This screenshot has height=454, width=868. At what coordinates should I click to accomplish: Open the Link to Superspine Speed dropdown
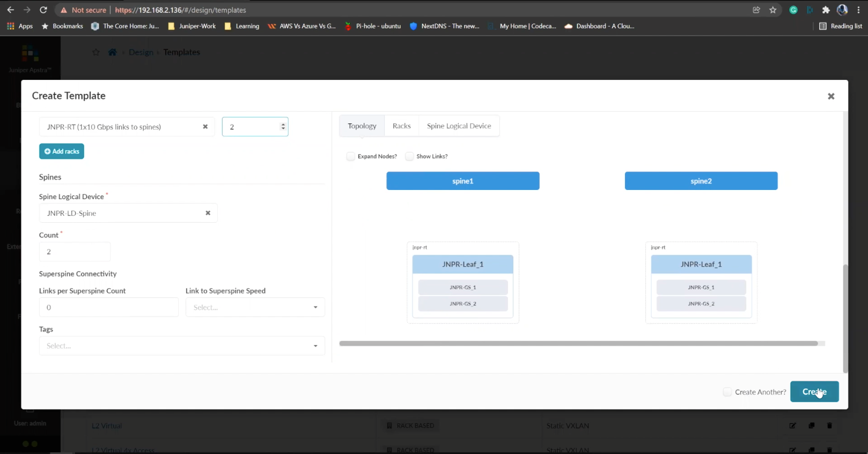[255, 307]
